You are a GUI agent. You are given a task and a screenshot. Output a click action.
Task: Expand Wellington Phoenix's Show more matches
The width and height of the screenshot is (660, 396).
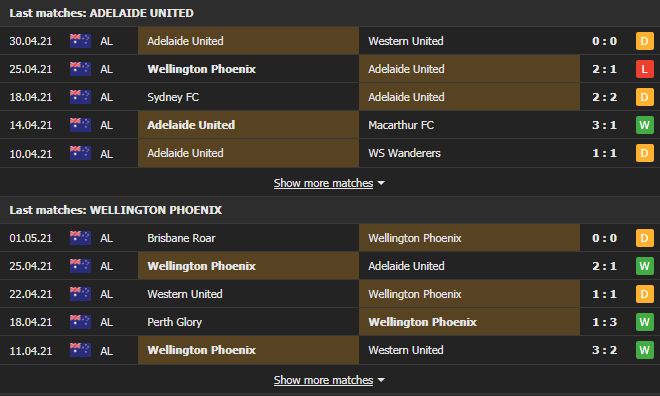coord(323,380)
